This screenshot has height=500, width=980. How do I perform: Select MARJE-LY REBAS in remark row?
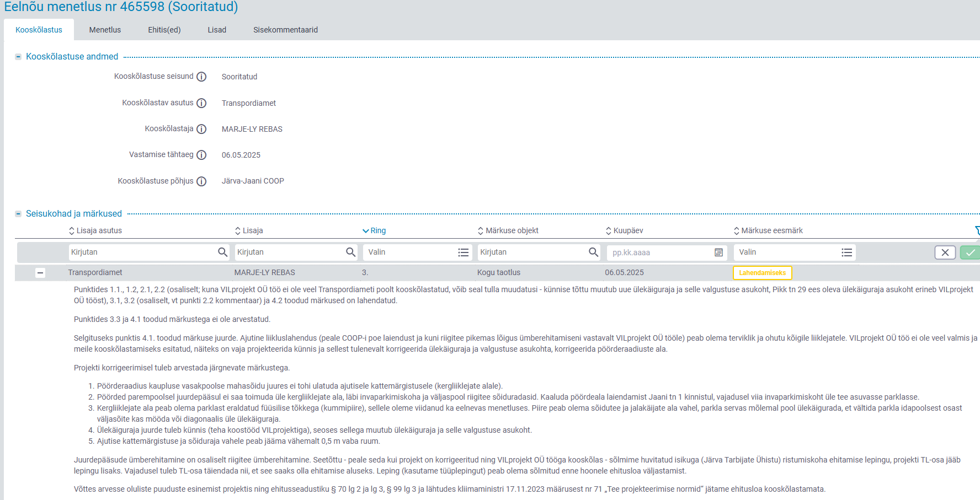[x=264, y=272]
